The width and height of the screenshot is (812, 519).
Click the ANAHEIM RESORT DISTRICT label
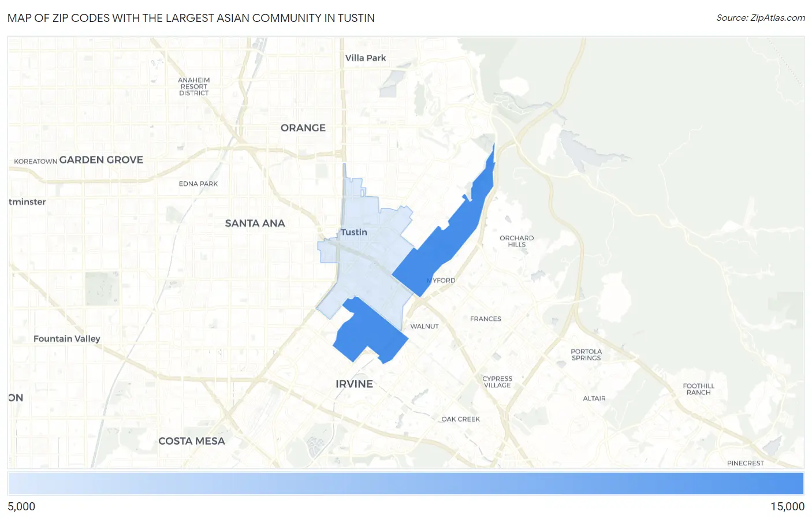(x=194, y=87)
